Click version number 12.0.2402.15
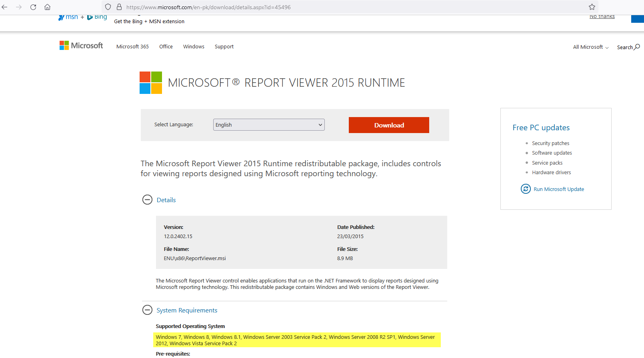The height and width of the screenshot is (358, 644). click(x=178, y=237)
